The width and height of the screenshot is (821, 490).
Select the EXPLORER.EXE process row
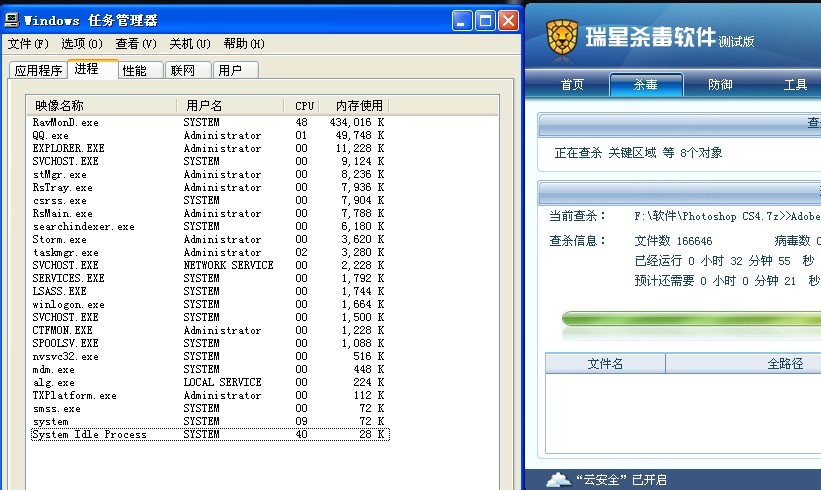(210, 149)
